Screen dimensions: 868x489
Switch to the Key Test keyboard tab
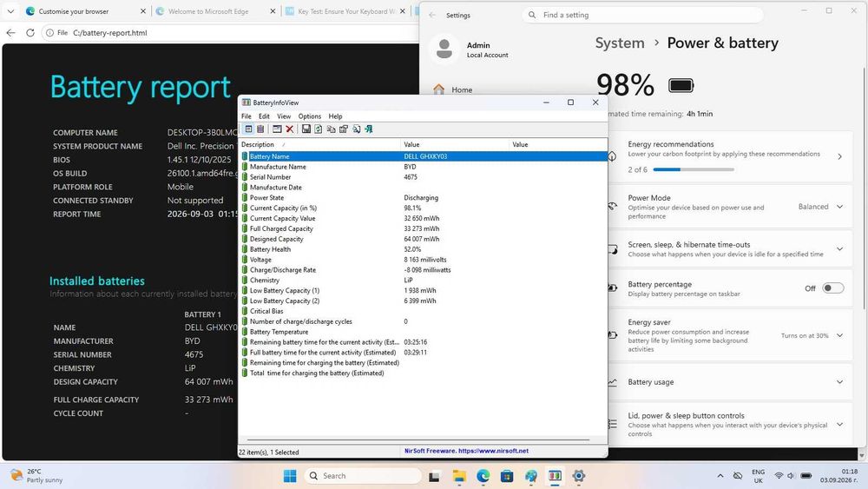tap(345, 11)
